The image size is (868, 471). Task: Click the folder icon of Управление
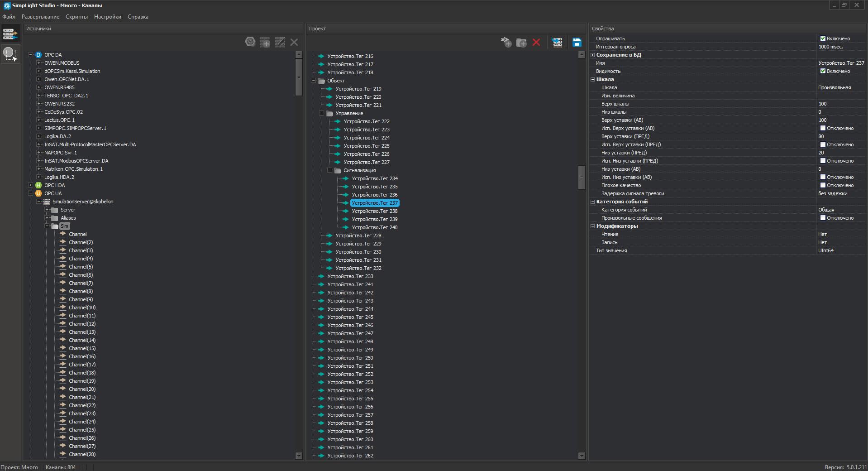tap(329, 113)
